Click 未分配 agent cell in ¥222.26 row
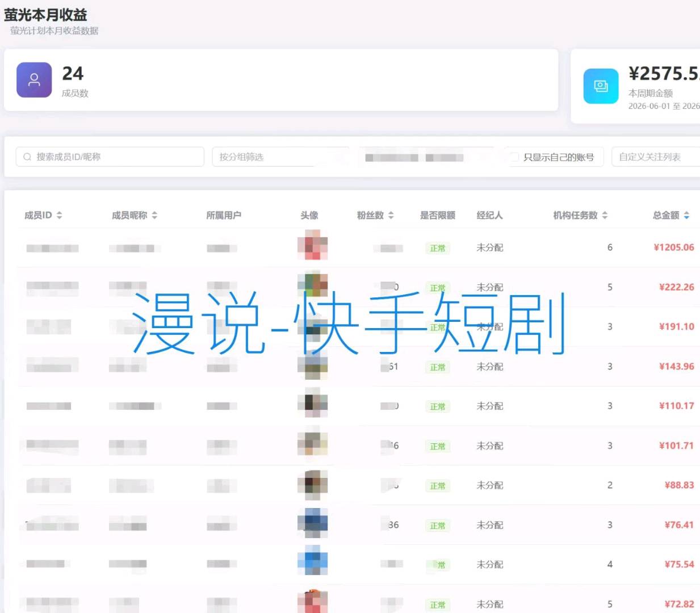 [490, 287]
